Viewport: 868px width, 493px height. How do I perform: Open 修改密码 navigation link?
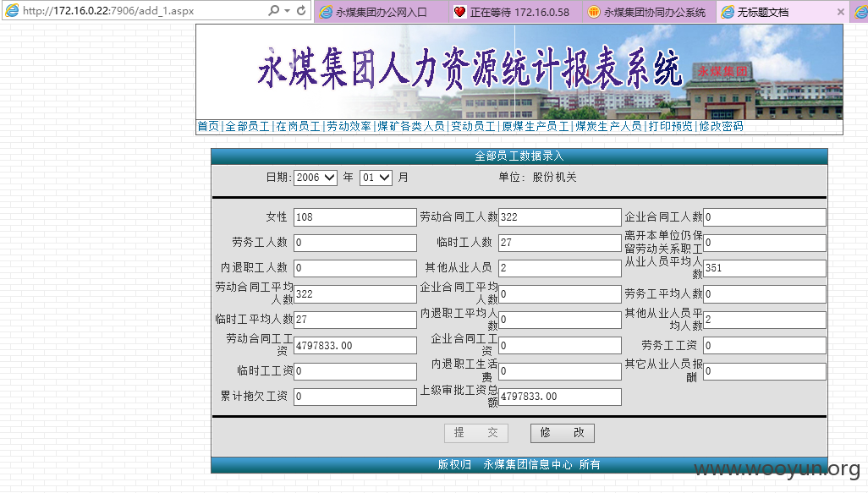(722, 126)
